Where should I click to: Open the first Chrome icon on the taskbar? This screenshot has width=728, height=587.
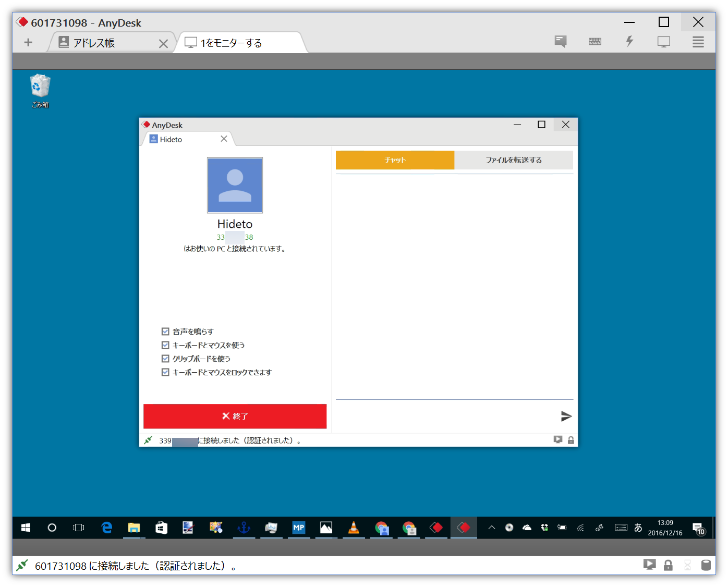click(x=382, y=528)
